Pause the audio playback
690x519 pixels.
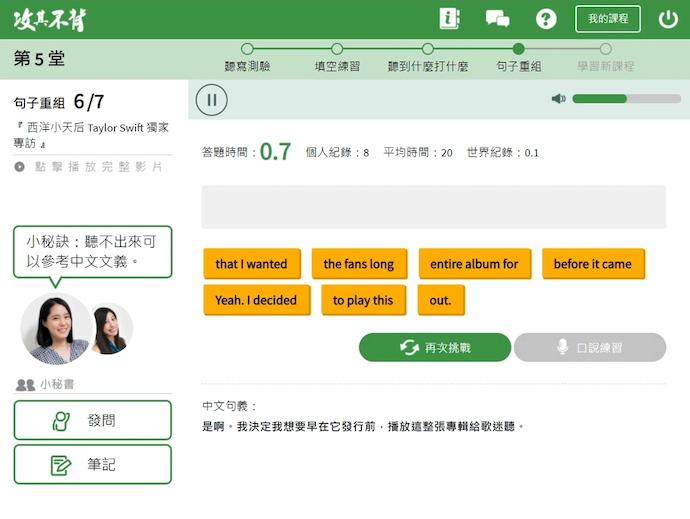point(212,99)
